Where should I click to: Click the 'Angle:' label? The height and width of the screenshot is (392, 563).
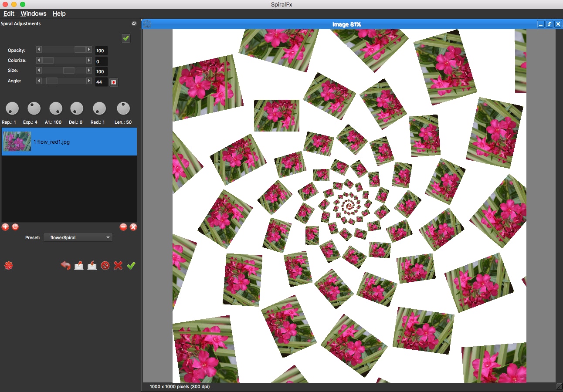pyautogui.click(x=14, y=81)
